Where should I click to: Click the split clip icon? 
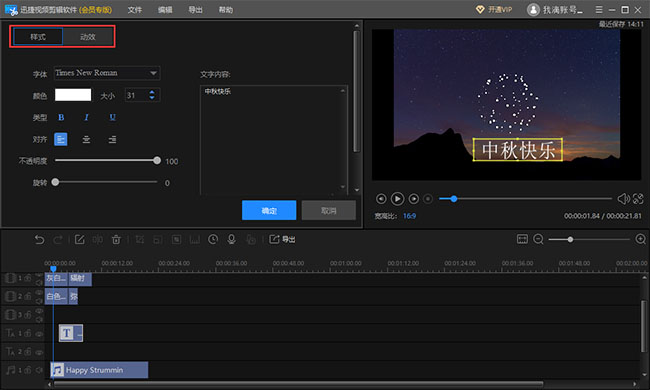coord(98,240)
